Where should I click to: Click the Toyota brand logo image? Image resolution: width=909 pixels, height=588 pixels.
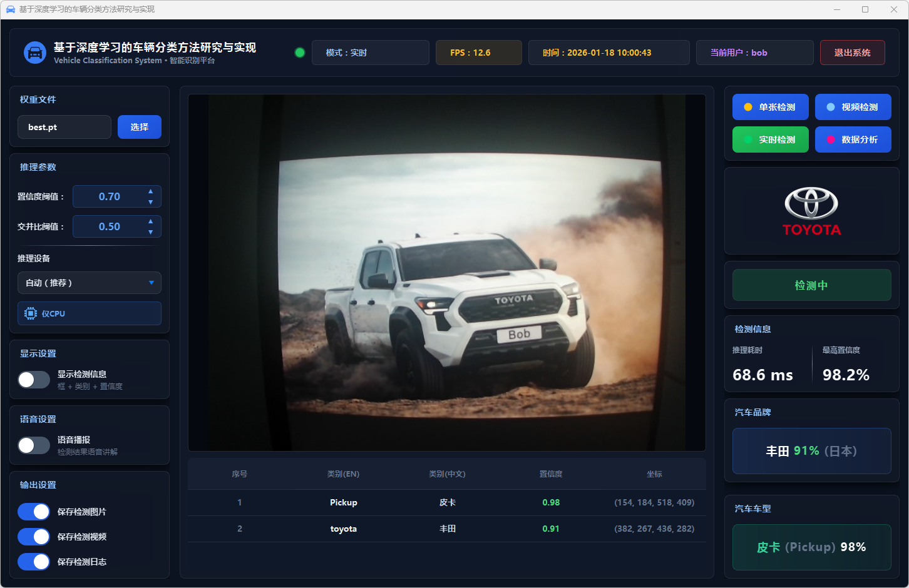[x=812, y=211]
